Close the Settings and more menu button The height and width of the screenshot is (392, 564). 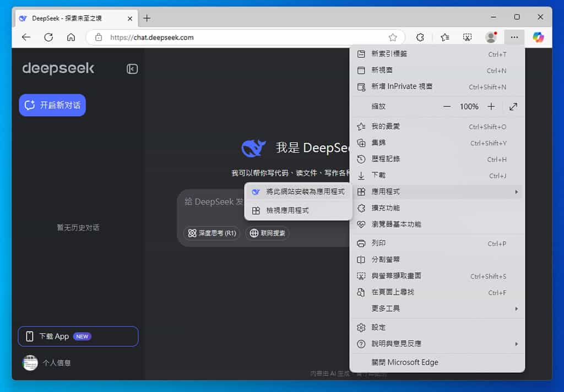click(514, 37)
